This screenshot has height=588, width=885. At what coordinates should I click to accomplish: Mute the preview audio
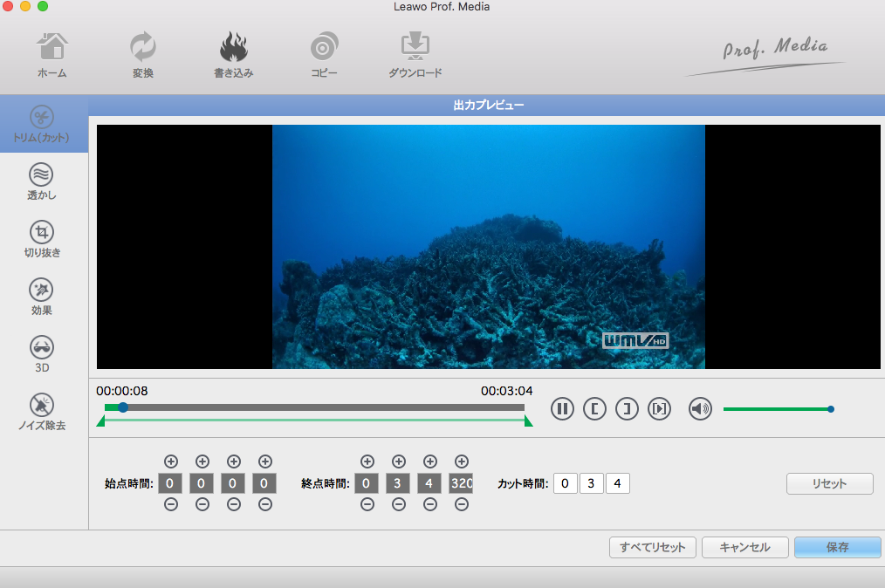click(x=700, y=408)
